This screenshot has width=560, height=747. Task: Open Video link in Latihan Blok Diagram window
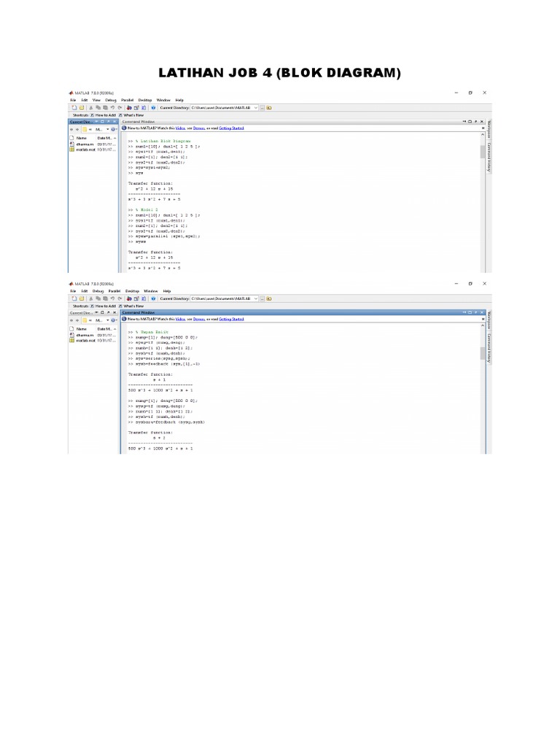tap(181, 128)
